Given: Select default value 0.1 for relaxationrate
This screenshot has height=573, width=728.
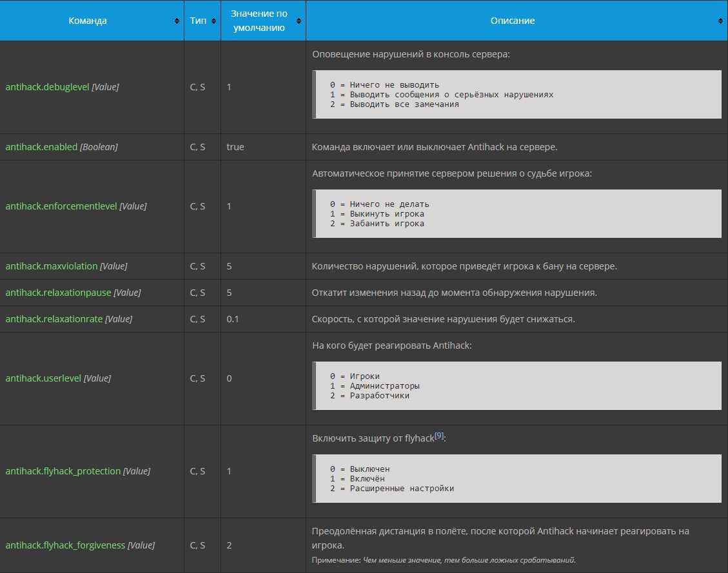Looking at the screenshot, I should pos(233,319).
